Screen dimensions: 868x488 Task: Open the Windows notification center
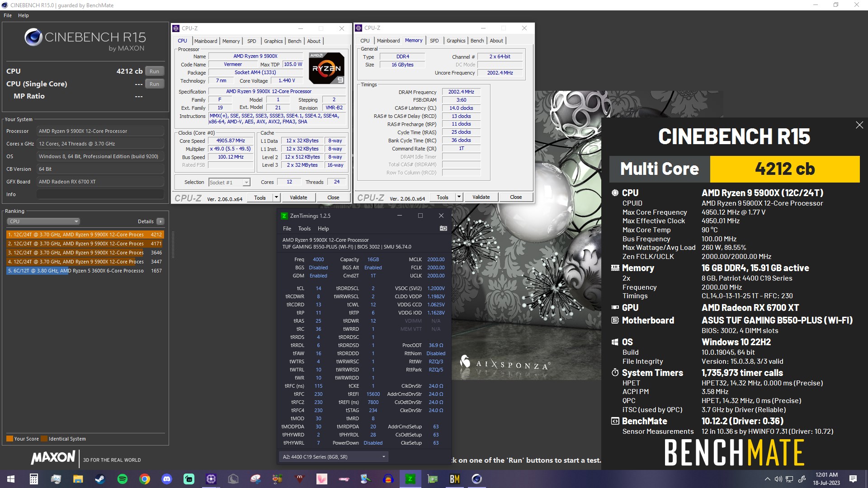point(853,479)
